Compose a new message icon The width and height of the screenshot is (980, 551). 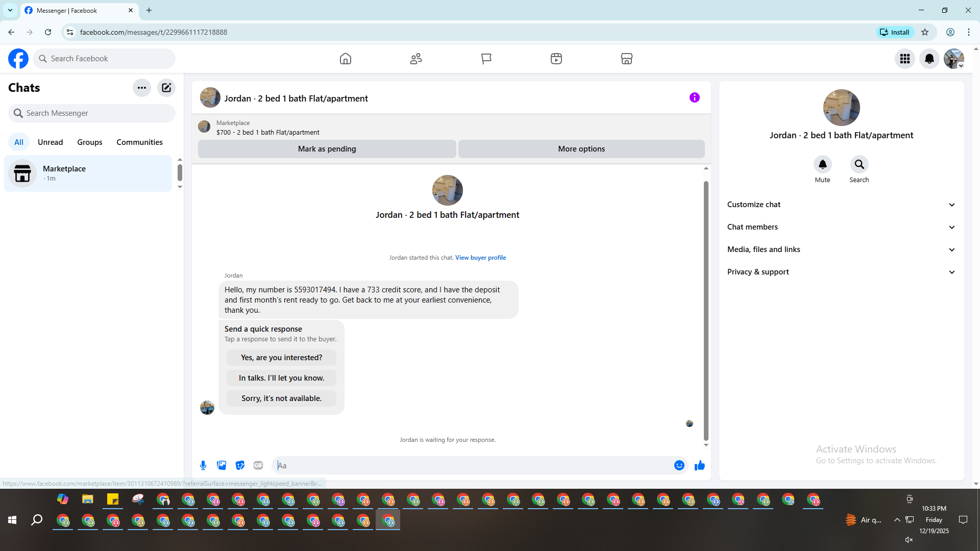[x=166, y=88]
